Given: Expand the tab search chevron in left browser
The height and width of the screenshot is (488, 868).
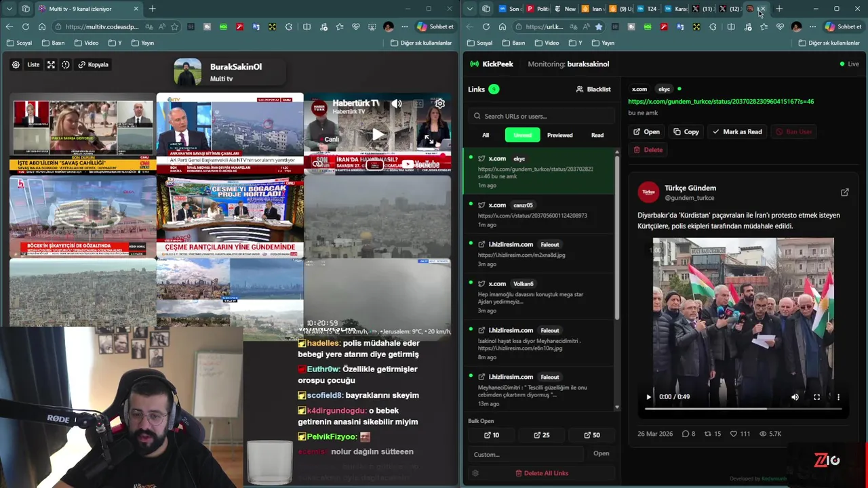Looking at the screenshot, I should click(9, 9).
